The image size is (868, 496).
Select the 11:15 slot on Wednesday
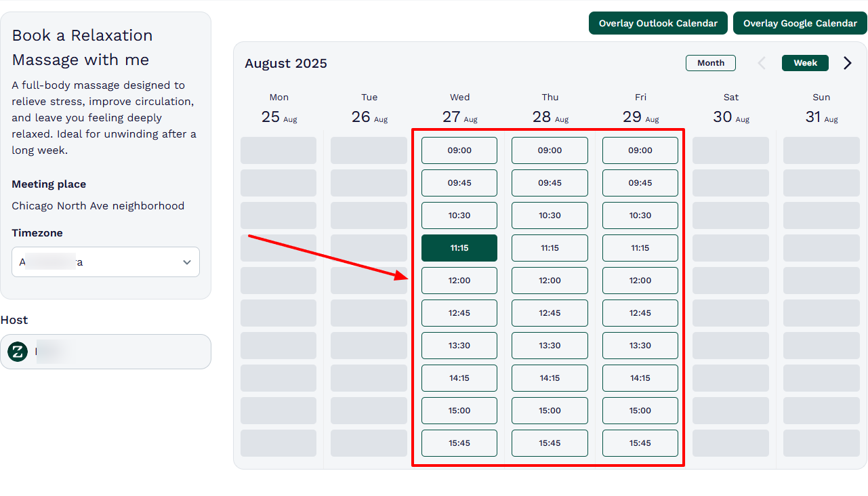tap(459, 248)
